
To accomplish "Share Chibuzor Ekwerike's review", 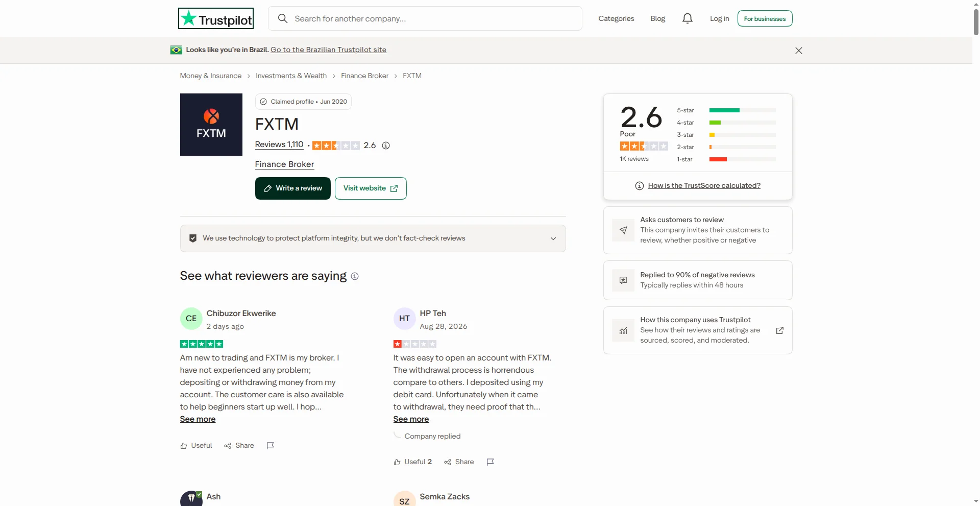I will click(239, 446).
